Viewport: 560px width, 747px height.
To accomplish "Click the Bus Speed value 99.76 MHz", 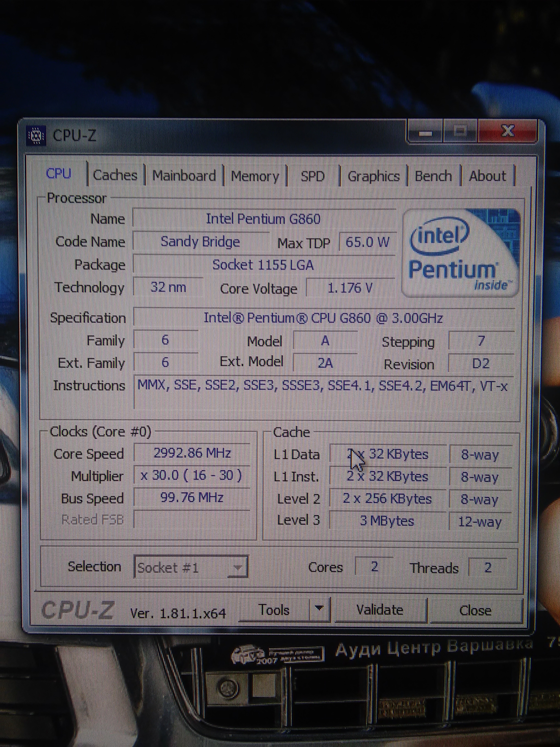I will (192, 498).
